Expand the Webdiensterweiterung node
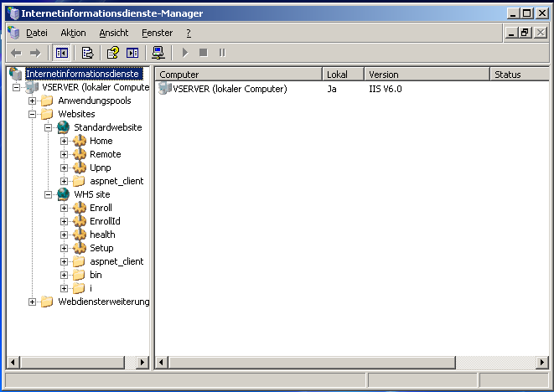554x392 pixels. pyautogui.click(x=32, y=302)
